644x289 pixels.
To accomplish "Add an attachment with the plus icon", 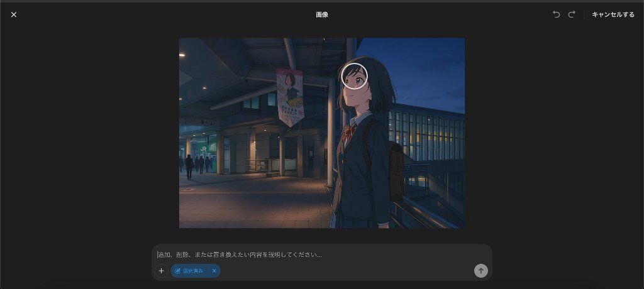I will tap(162, 271).
